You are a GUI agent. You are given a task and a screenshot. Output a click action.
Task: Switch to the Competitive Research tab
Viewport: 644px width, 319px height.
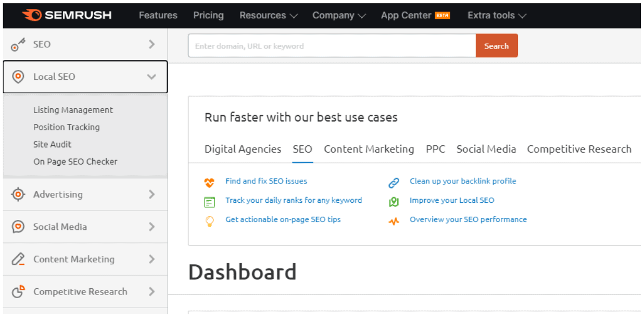pos(579,149)
